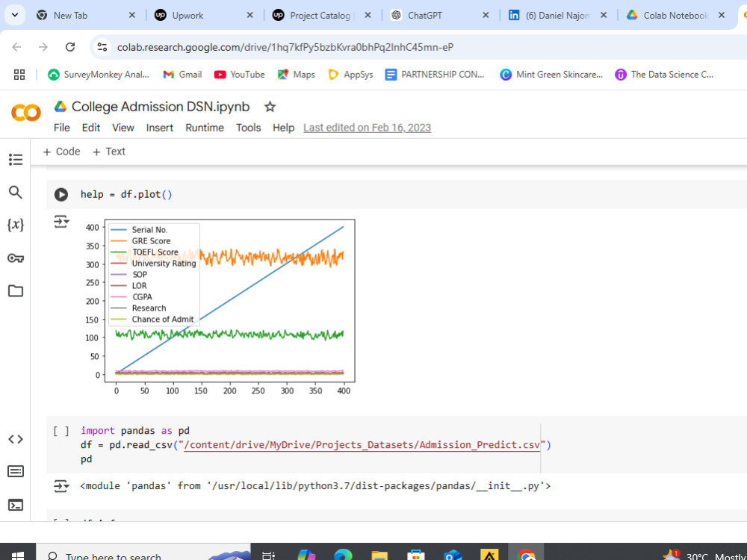This screenshot has width=747, height=560.
Task: Click the GRE Score legend entry
Action: (151, 241)
